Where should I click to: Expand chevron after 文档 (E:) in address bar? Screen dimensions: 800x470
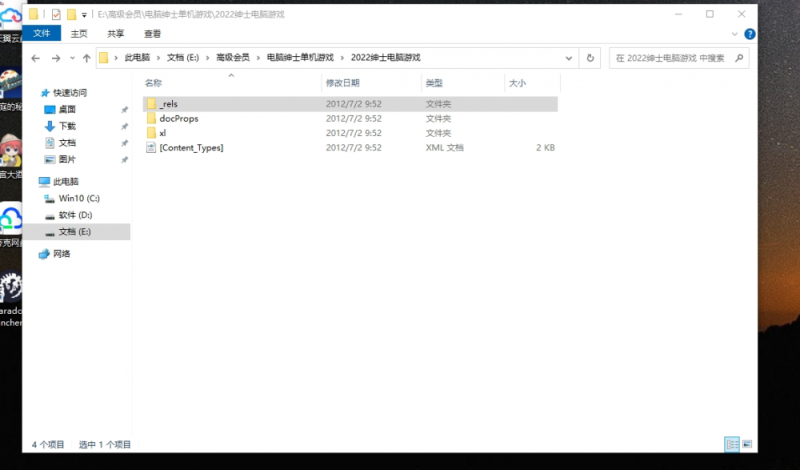(x=208, y=58)
